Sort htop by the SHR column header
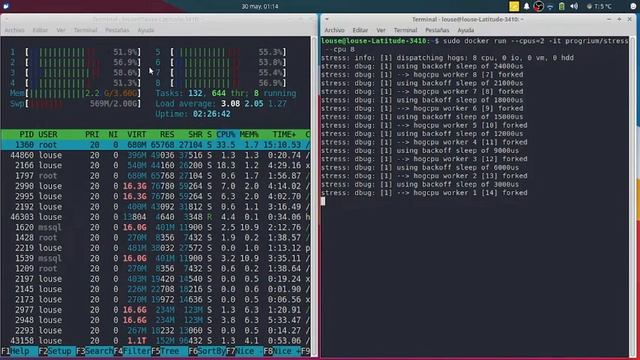 [196, 134]
